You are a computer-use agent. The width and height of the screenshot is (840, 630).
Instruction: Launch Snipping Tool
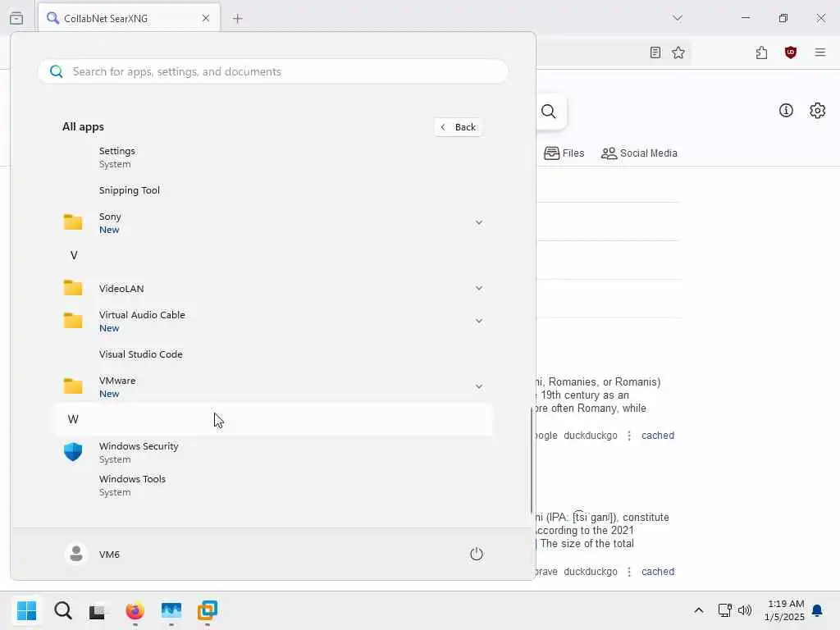[273, 190]
